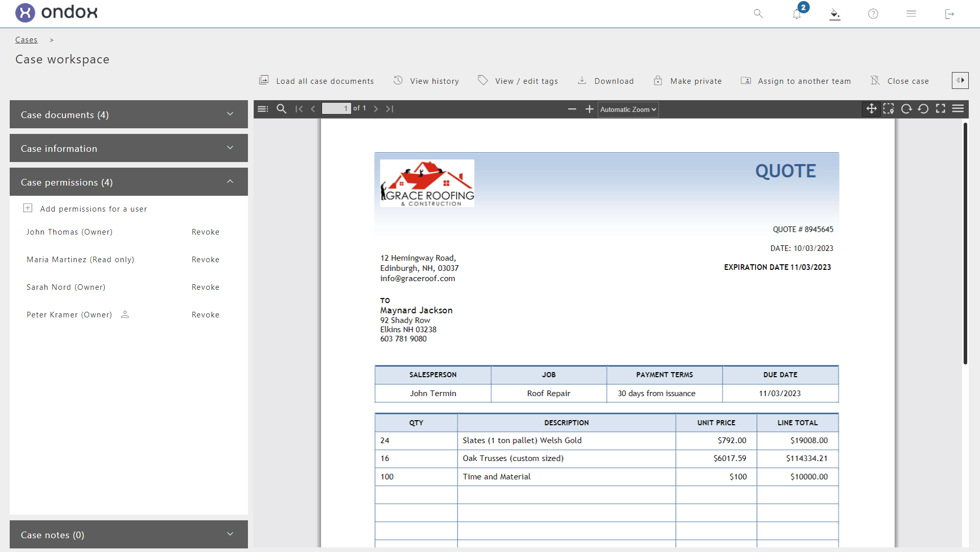Zoom out with the minus icon
Image resolution: width=980 pixels, height=552 pixels.
[572, 109]
